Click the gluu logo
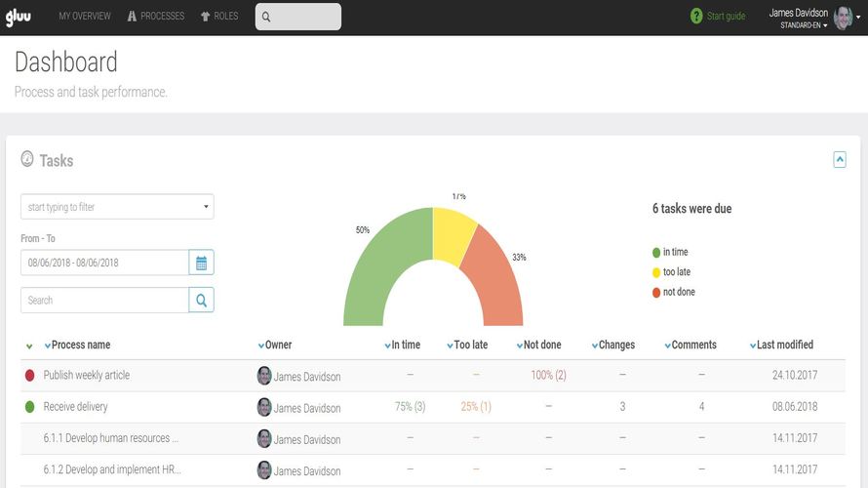Image resolution: width=868 pixels, height=488 pixels. (19, 18)
